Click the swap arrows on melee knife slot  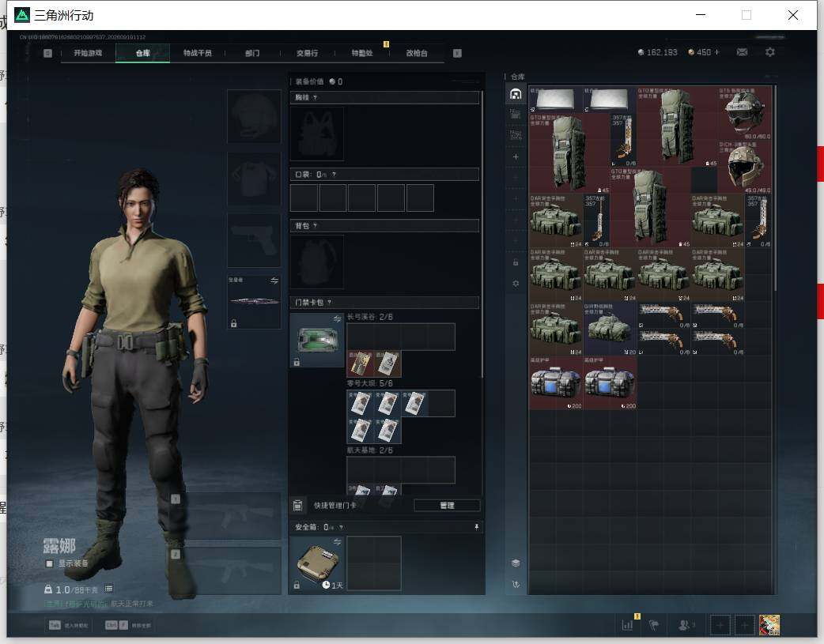(274, 281)
